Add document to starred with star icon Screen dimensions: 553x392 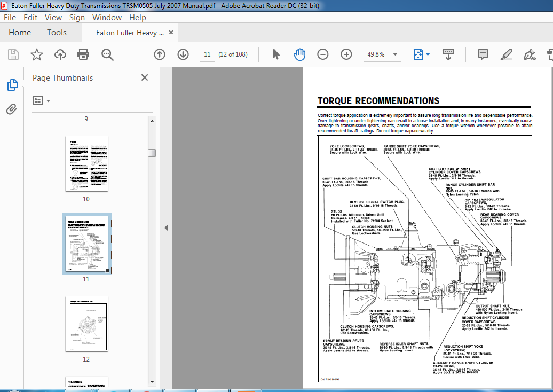(37, 54)
